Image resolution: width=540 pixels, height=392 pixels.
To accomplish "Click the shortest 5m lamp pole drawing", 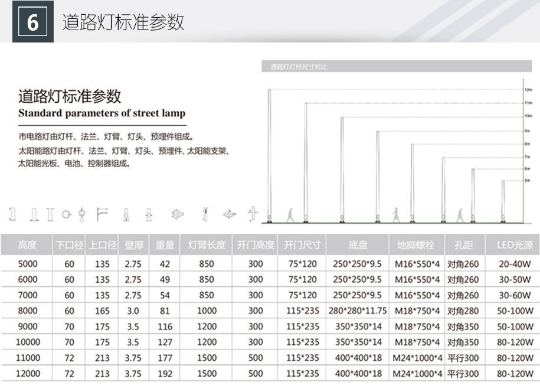I will pos(503,201).
